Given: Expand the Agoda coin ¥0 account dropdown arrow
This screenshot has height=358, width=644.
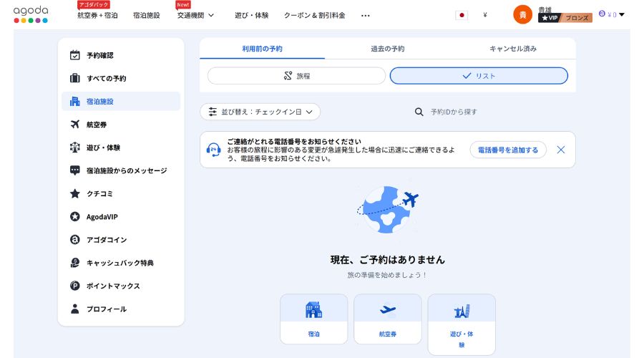Looking at the screenshot, I should pyautogui.click(x=622, y=15).
